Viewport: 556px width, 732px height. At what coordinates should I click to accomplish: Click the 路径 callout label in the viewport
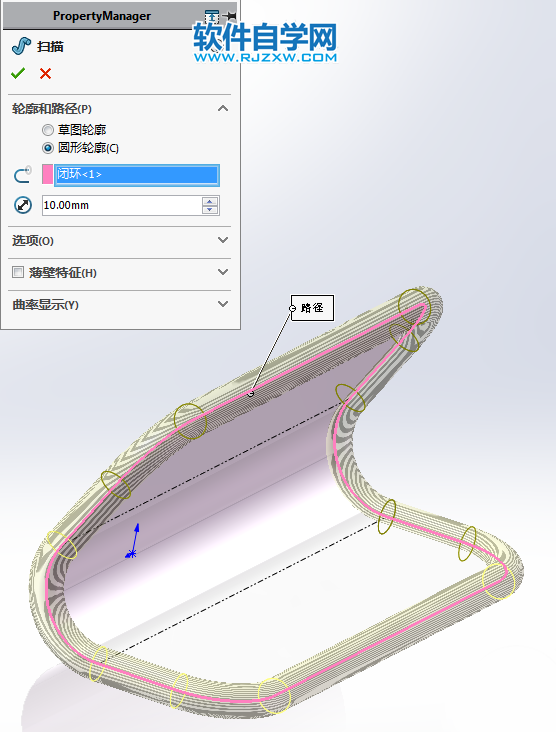pyautogui.click(x=312, y=308)
